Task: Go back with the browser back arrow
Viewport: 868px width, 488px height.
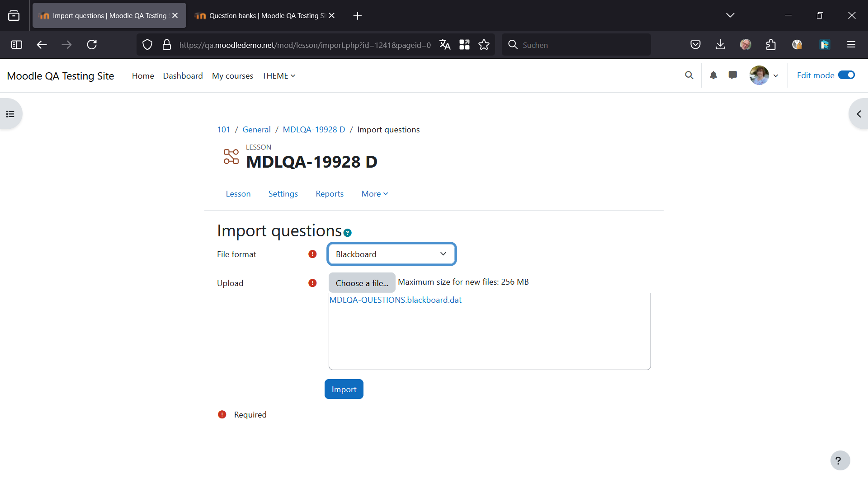Action: [42, 45]
